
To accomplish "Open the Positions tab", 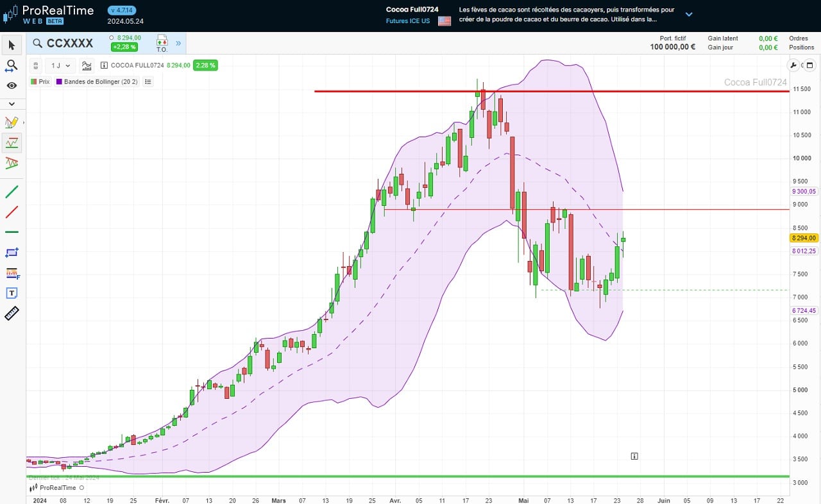I will [x=801, y=47].
